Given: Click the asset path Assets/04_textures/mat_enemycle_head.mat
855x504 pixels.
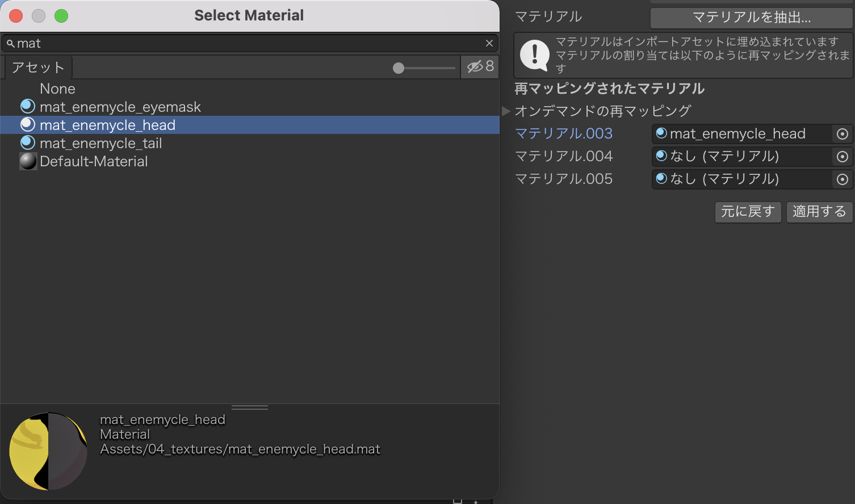Looking at the screenshot, I should (240, 449).
